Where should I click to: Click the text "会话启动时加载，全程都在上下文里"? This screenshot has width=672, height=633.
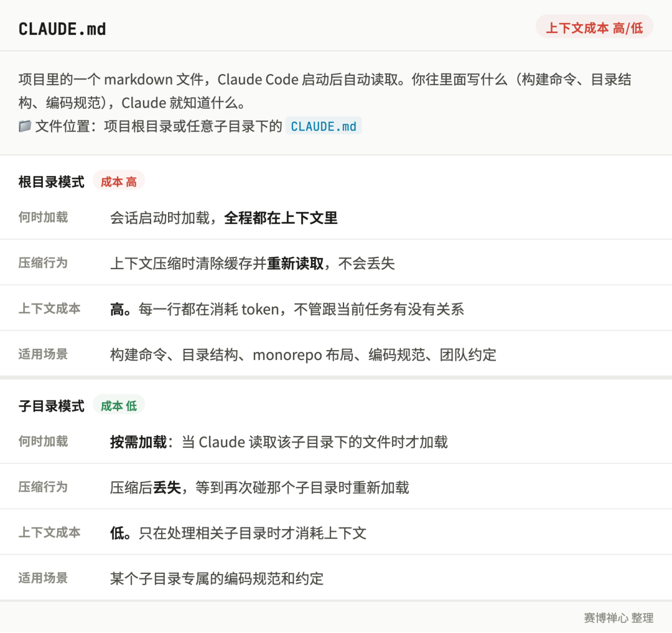(224, 218)
